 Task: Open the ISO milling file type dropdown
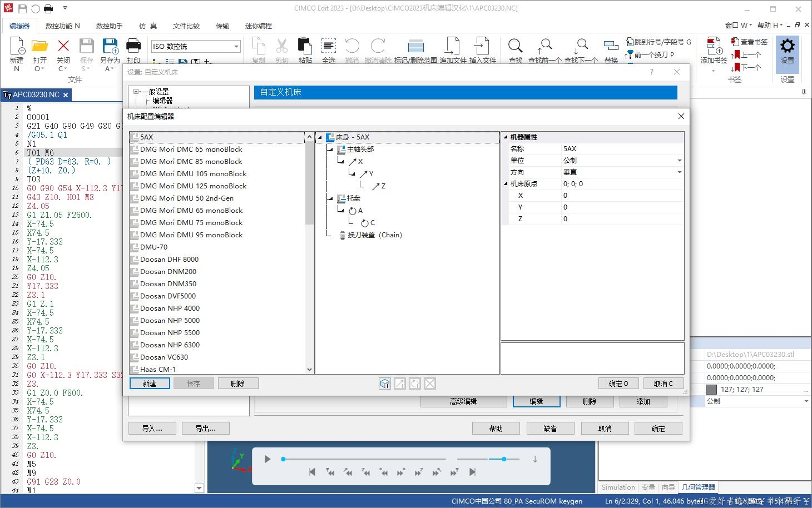click(x=236, y=46)
